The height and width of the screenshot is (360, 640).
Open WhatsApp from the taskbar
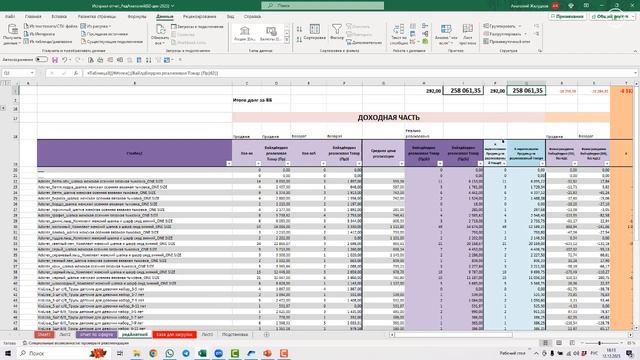pos(169,353)
